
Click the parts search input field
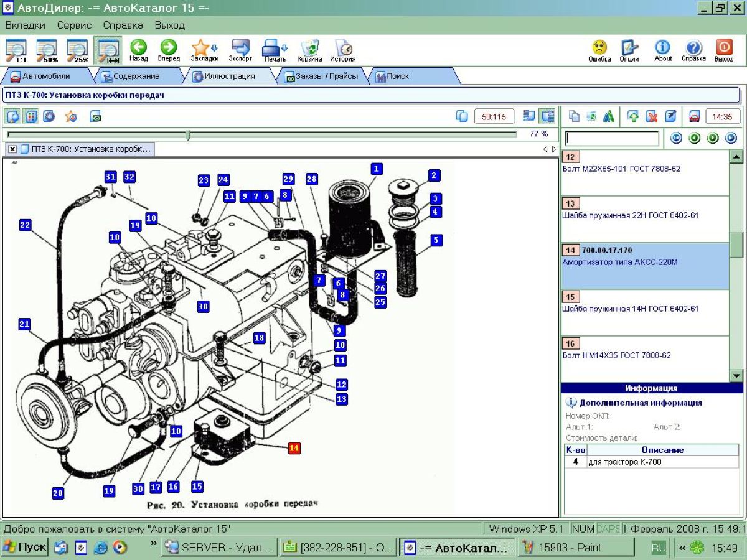611,138
